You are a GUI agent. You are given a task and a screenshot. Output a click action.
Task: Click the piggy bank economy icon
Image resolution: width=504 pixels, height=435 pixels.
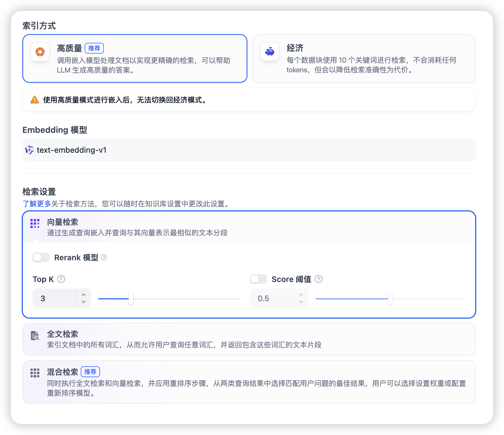(x=270, y=52)
